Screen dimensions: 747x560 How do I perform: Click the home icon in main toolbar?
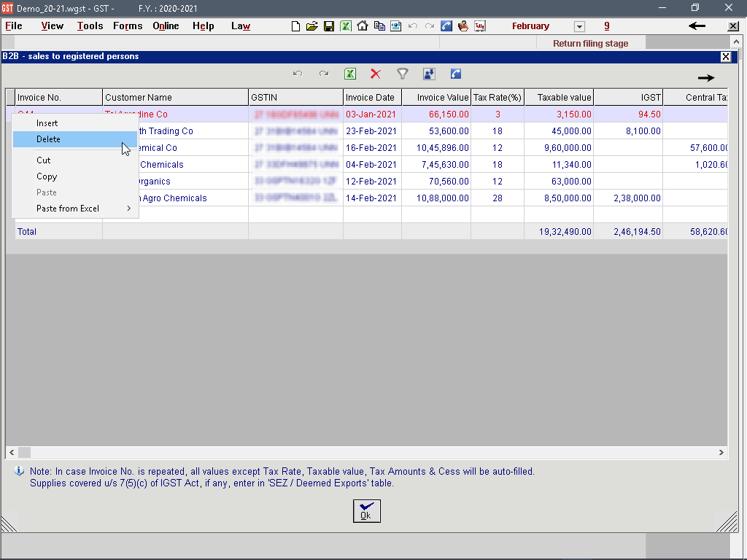(x=363, y=26)
